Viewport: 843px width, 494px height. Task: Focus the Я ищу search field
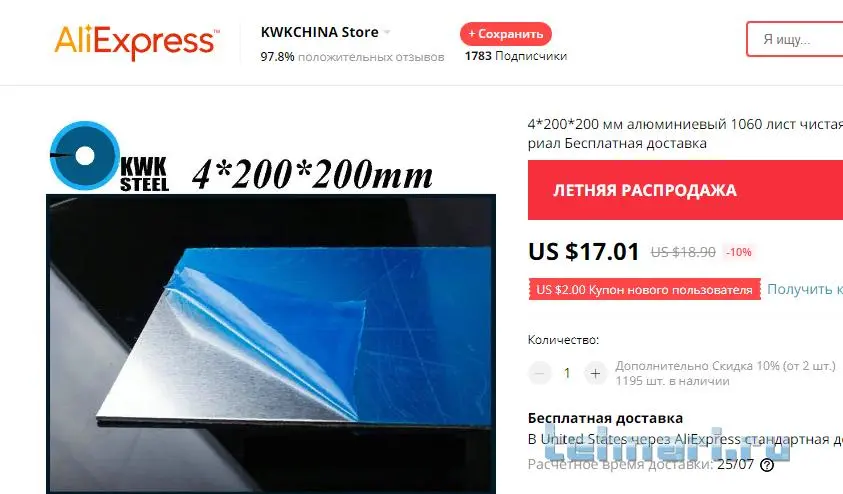click(795, 39)
